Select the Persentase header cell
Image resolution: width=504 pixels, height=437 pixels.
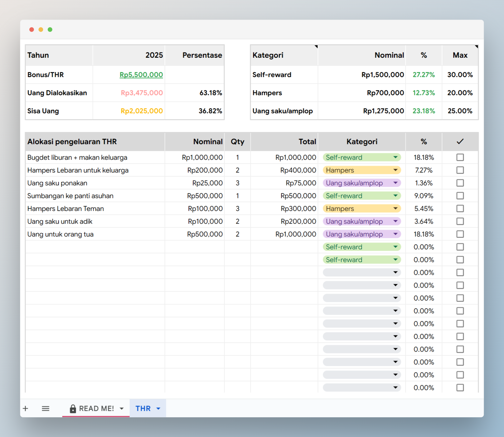coord(195,55)
